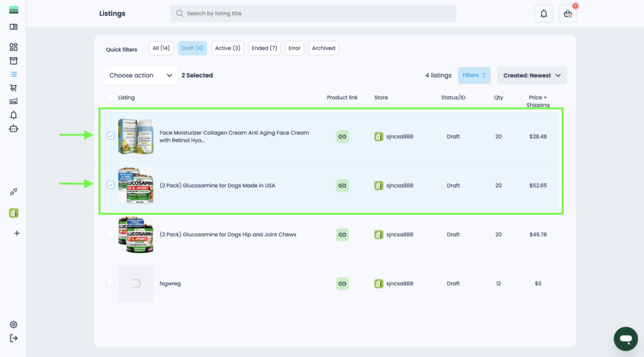Switch to the Active (3) quick filter

[x=227, y=48]
